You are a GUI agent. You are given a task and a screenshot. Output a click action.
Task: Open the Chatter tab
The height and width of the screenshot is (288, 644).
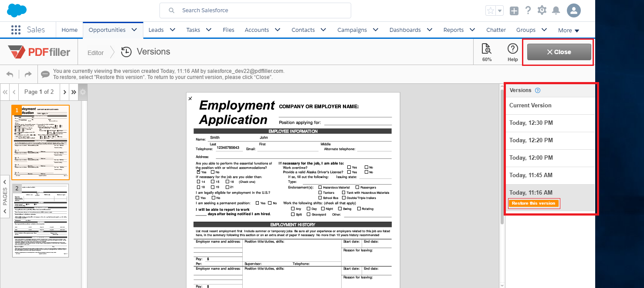[496, 30]
